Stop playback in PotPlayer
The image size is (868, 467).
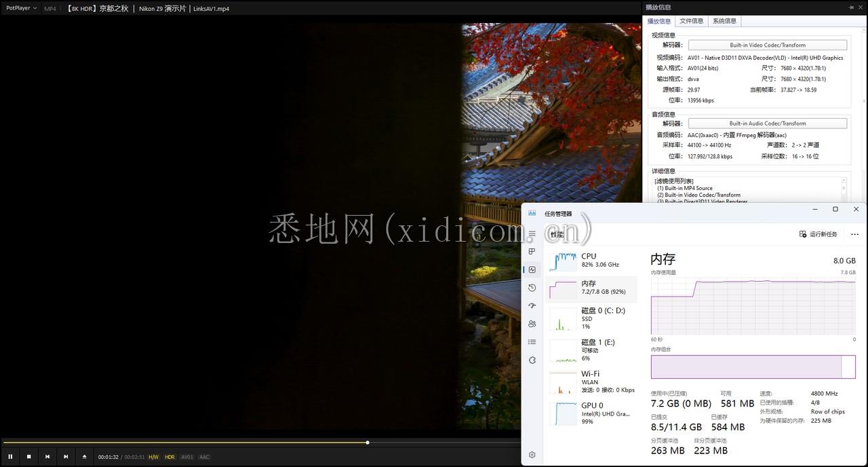28,457
